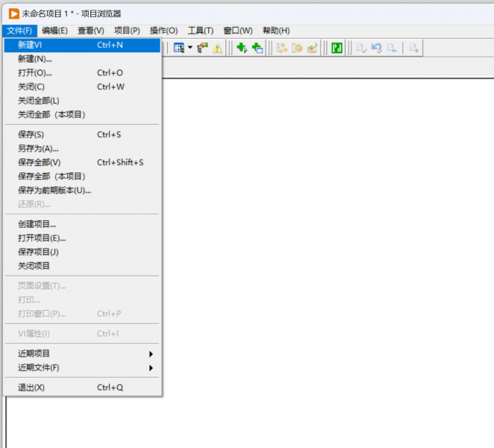Select the 打开项目(E)... menu entry

[82, 238]
